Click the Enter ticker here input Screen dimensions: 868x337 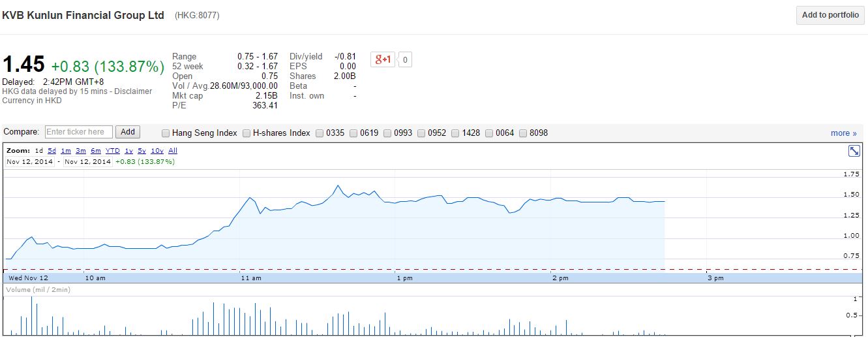point(78,132)
